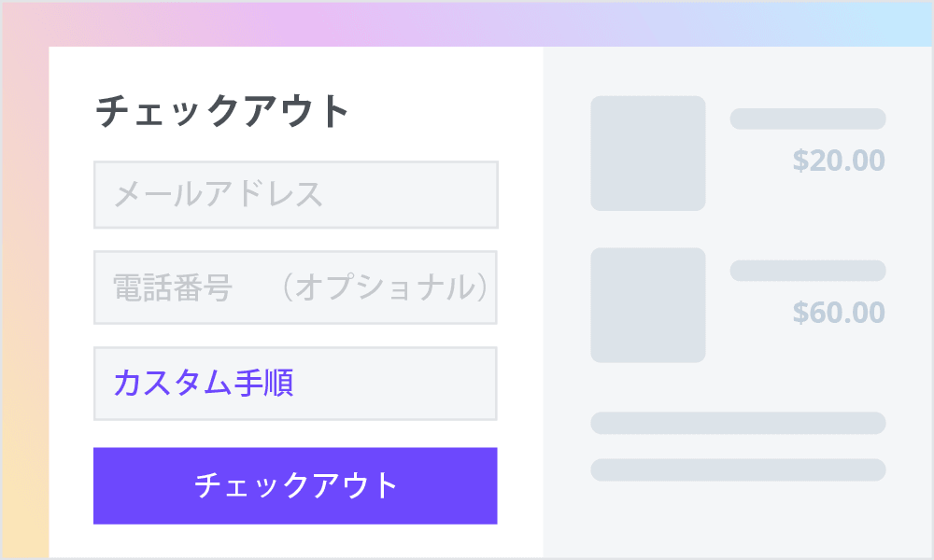Click the メールアドレス email input field
The width and height of the screenshot is (934, 560).
pyautogui.click(x=295, y=194)
